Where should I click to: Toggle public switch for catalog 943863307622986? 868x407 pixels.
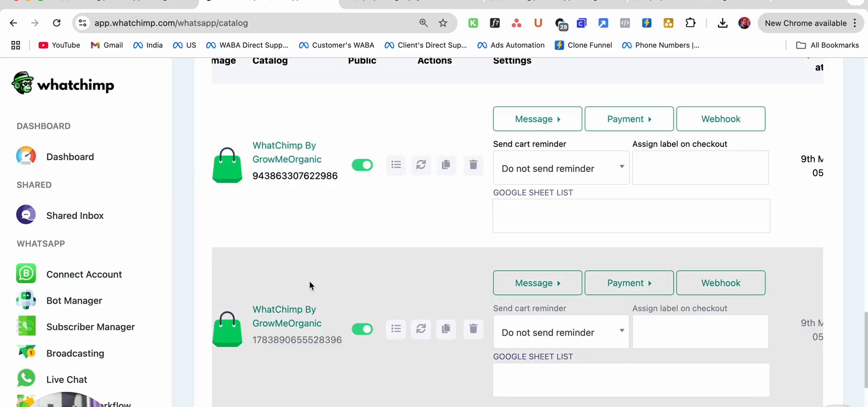[x=362, y=165]
